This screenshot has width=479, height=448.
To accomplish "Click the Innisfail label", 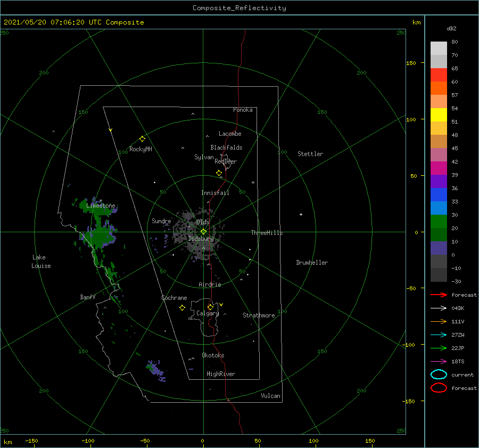I will pos(215,193).
